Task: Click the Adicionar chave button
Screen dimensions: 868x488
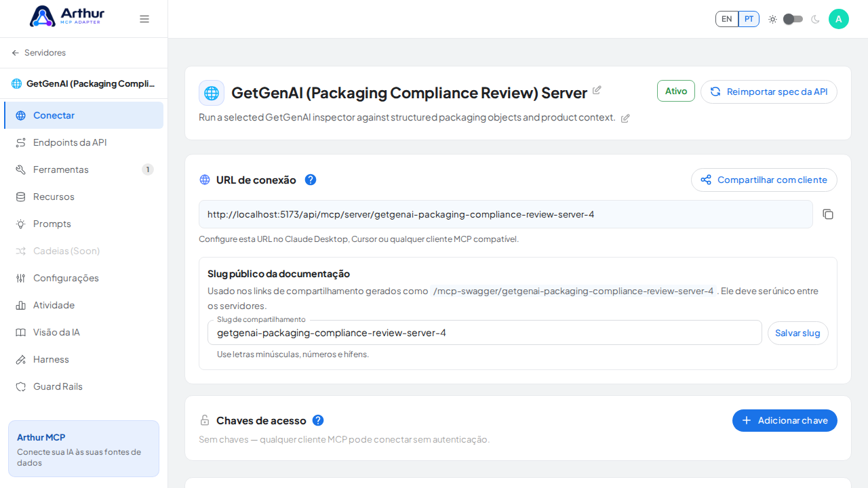Action: coord(785,420)
